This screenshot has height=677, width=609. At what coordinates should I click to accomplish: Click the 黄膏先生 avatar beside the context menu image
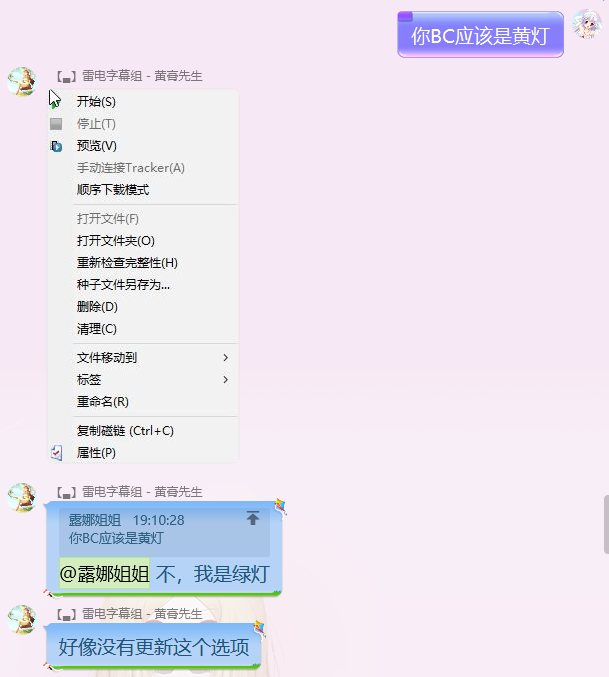(22, 82)
